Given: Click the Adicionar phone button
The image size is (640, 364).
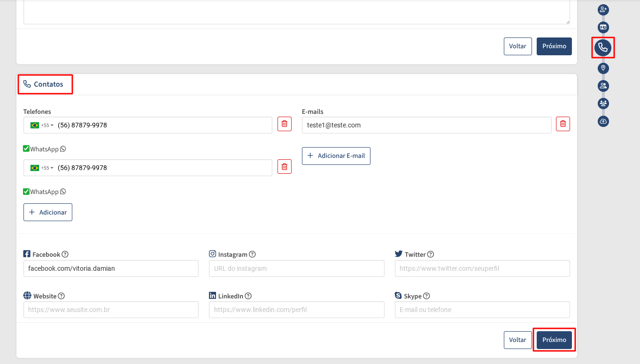Looking at the screenshot, I should click(48, 212).
